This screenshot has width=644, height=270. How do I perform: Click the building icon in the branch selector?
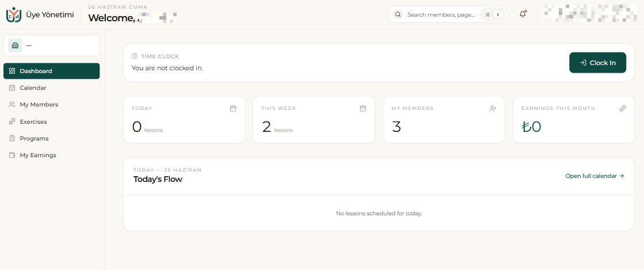click(15, 45)
